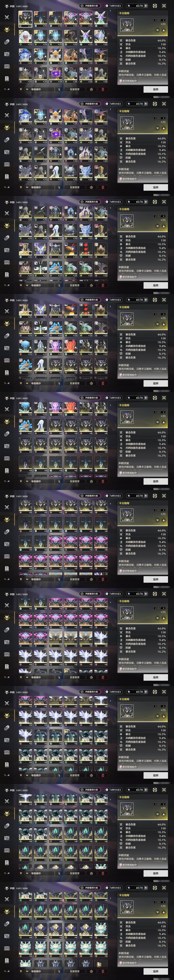Image resolution: width=174 pixels, height=980 pixels.
Task: Click the crosshair target icon in topmost header
Action: click(x=155, y=6)
